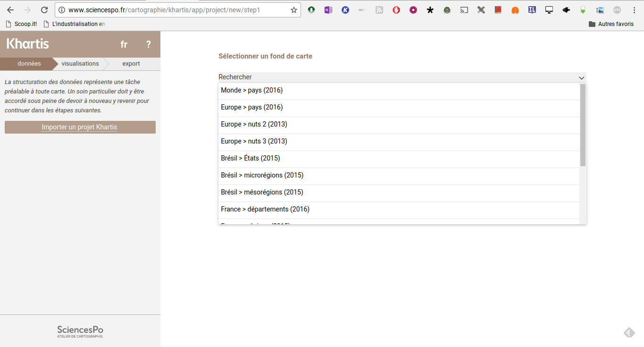Viewport: 644px width, 347px height.
Task: Select Monde > pays (2016)
Action: pos(399,91)
